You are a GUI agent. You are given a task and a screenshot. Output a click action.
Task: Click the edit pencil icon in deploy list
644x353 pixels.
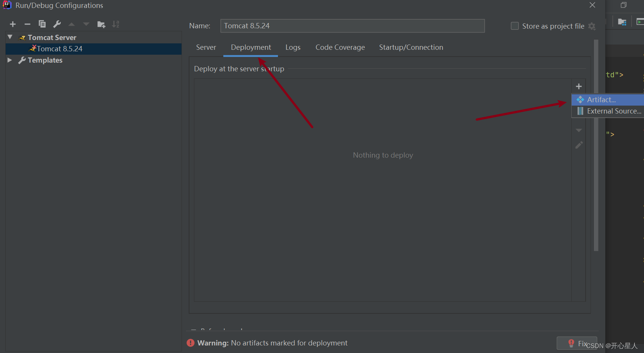click(579, 145)
